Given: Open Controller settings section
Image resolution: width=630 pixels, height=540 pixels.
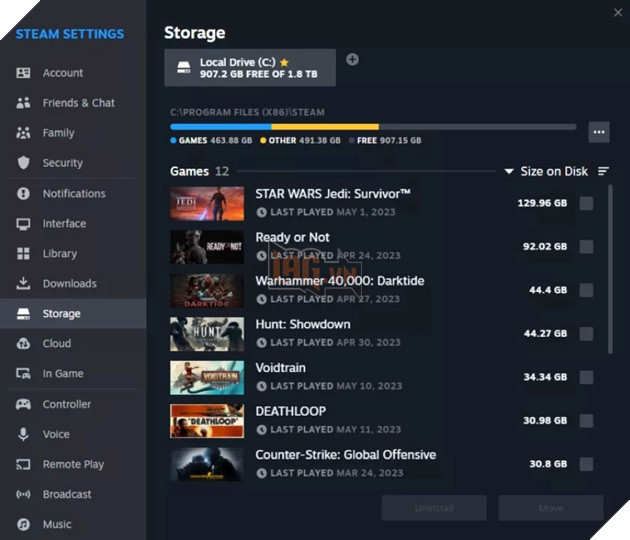Looking at the screenshot, I should click(x=73, y=404).
